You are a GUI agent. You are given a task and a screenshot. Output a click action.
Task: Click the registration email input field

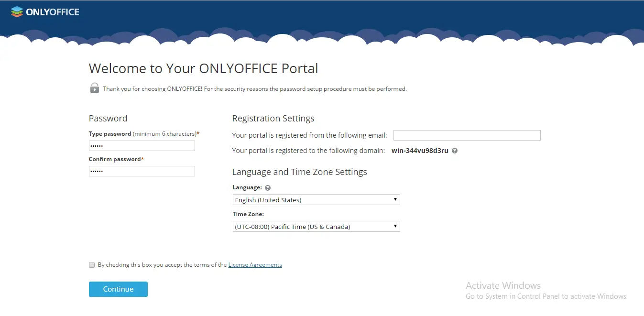click(467, 135)
